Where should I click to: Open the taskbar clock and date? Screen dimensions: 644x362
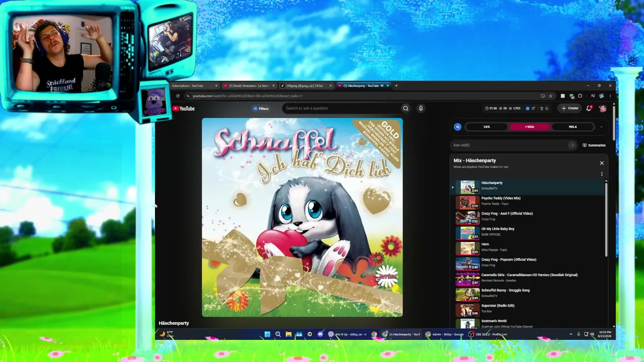point(605,334)
